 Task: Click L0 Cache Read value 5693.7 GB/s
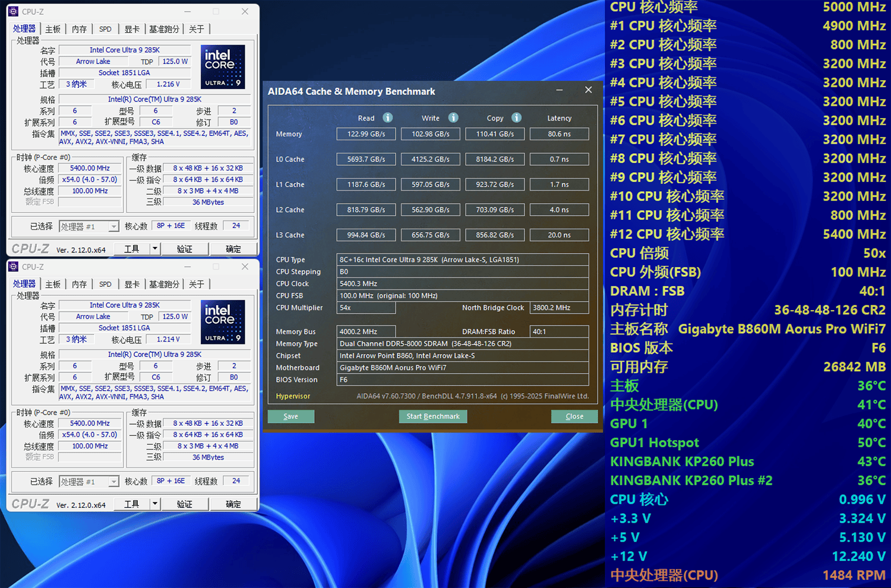click(366, 159)
